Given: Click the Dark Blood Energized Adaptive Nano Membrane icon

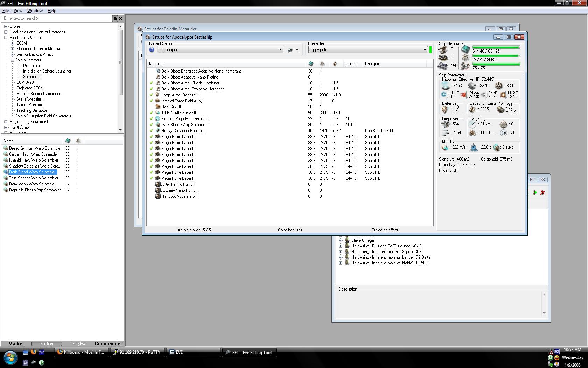Looking at the screenshot, I should click(158, 71).
